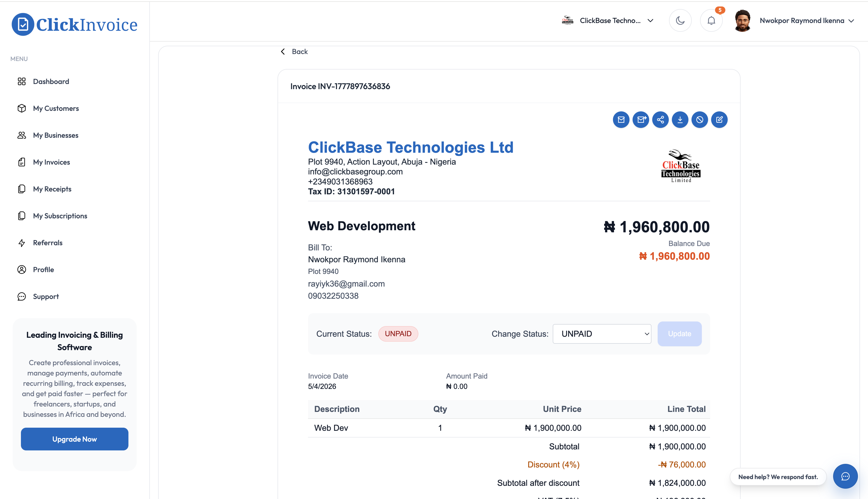The height and width of the screenshot is (499, 868).
Task: Click the envelope-with-plus email icon
Action: (640, 120)
